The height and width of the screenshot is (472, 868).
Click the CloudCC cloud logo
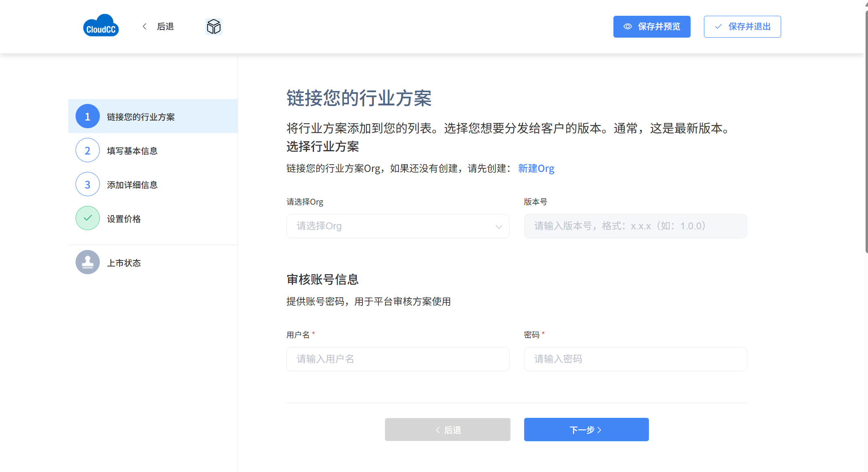pos(101,26)
